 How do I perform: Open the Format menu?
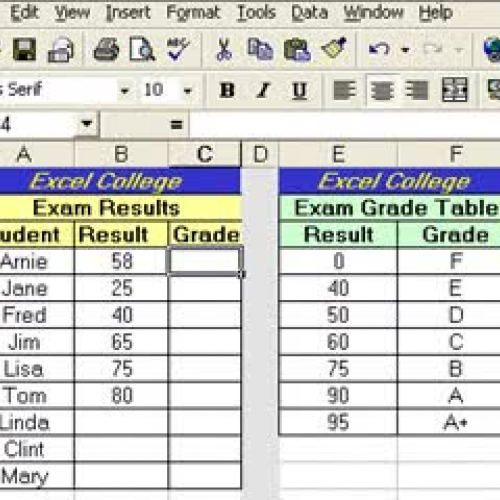193,13
